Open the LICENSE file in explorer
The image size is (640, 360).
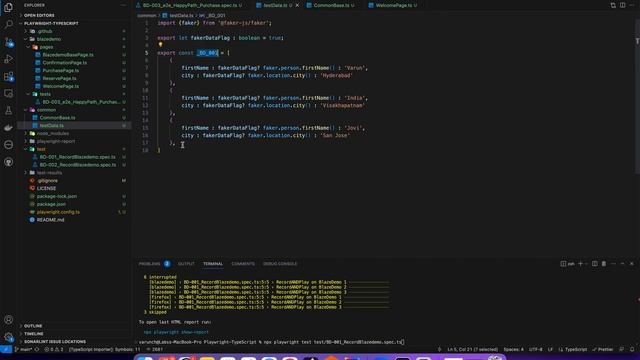pyautogui.click(x=46, y=189)
